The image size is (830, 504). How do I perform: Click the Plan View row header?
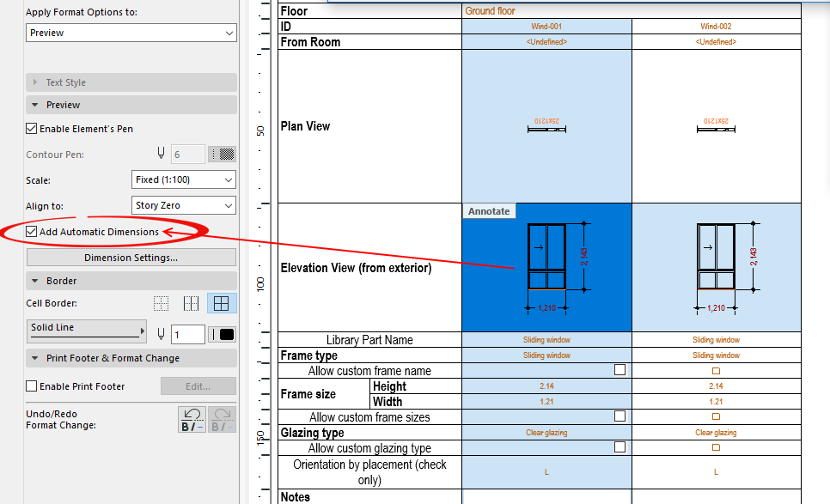[x=369, y=126]
